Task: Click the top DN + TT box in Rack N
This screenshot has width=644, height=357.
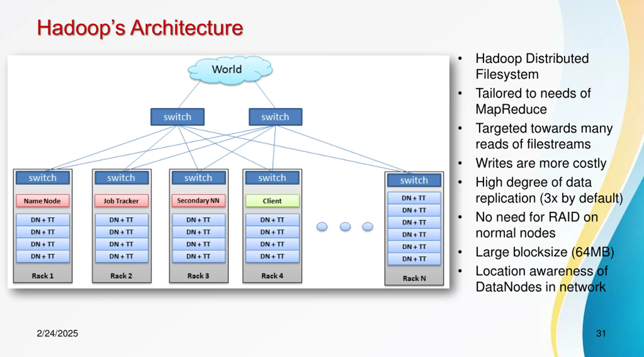Action: [414, 198]
